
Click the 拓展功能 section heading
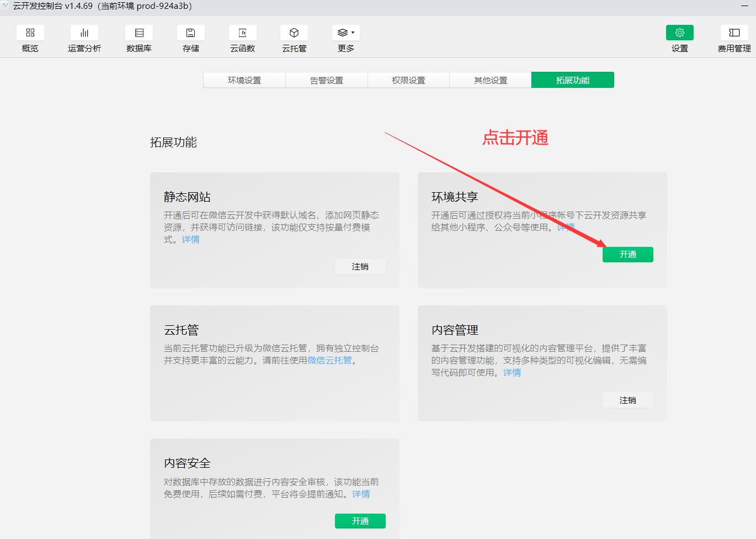tap(173, 142)
